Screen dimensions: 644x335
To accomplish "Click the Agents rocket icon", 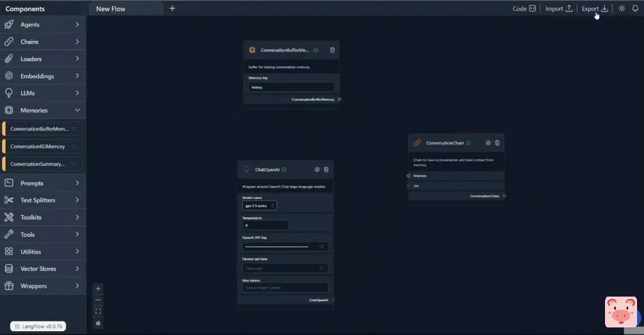I will [x=9, y=25].
